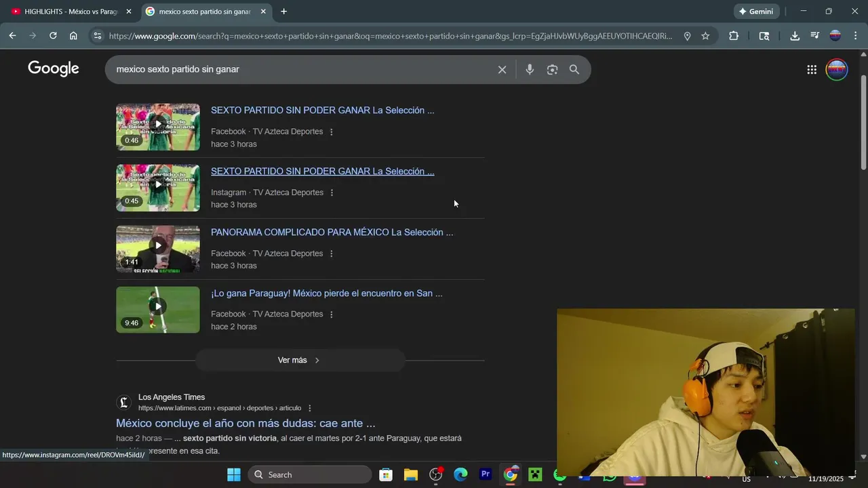Image resolution: width=868 pixels, height=488 pixels.
Task: Open the Google account avatar on the page
Action: (x=837, y=69)
